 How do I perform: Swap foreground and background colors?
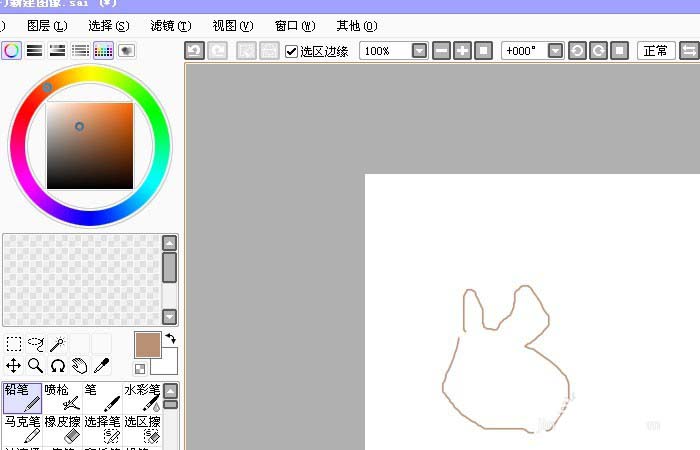tap(171, 338)
